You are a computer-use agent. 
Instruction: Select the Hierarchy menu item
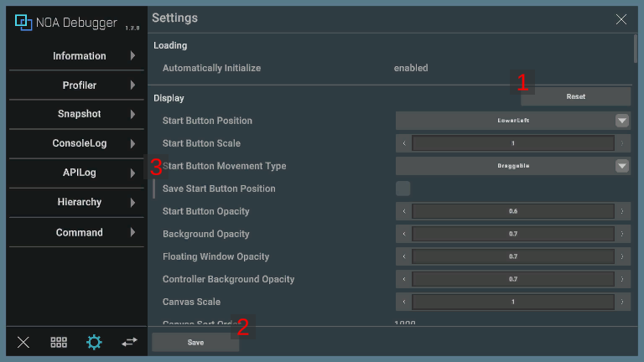coord(80,202)
